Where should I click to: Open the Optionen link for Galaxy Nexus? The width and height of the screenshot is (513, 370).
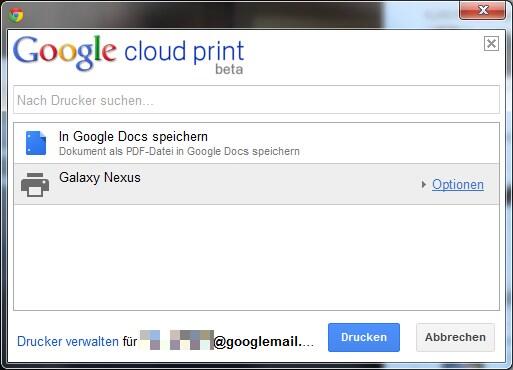tap(458, 185)
